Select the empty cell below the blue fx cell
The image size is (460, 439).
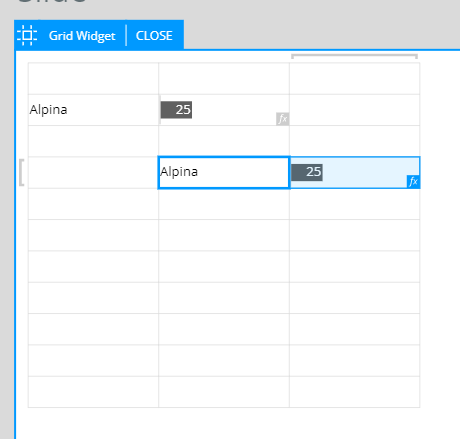point(355,204)
